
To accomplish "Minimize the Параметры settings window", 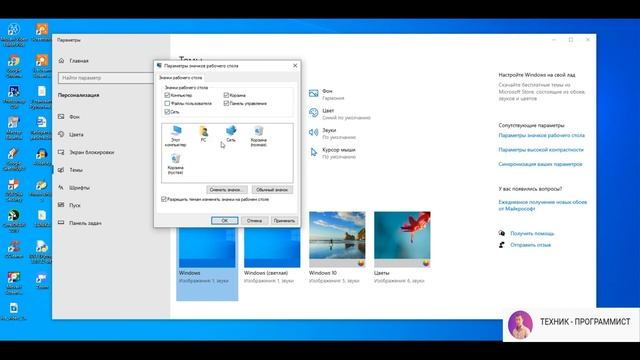I will (554, 40).
